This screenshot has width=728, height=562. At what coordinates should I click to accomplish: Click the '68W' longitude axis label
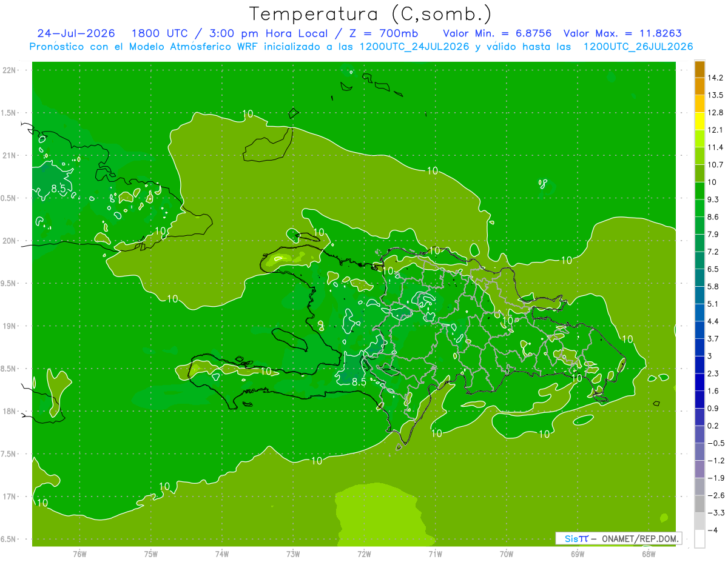pos(649,554)
